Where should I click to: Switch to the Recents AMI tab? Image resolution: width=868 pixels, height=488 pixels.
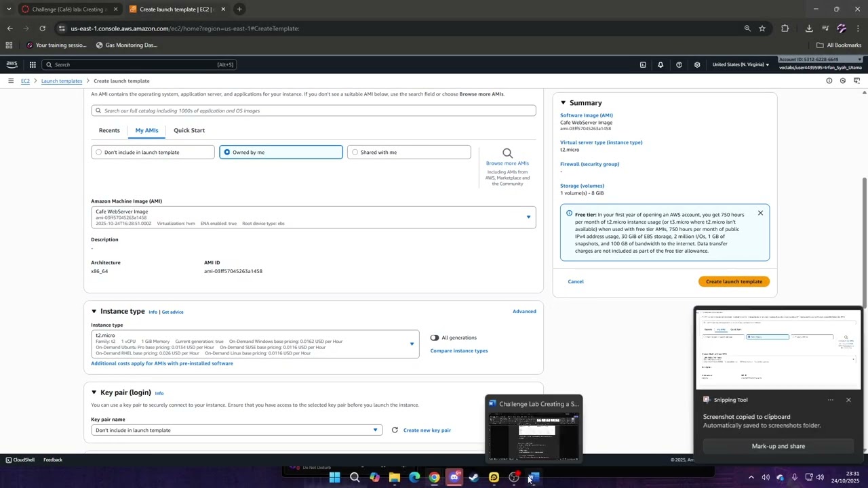(x=109, y=130)
